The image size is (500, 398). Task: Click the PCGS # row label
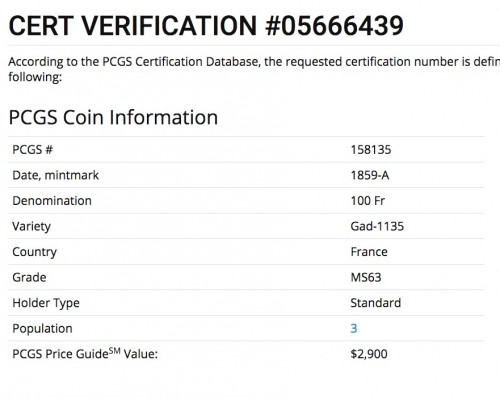33,150
